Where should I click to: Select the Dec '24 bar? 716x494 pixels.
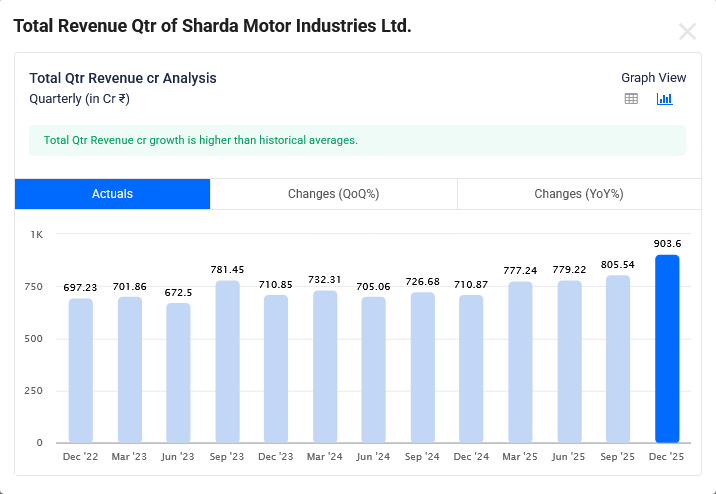tap(471, 369)
